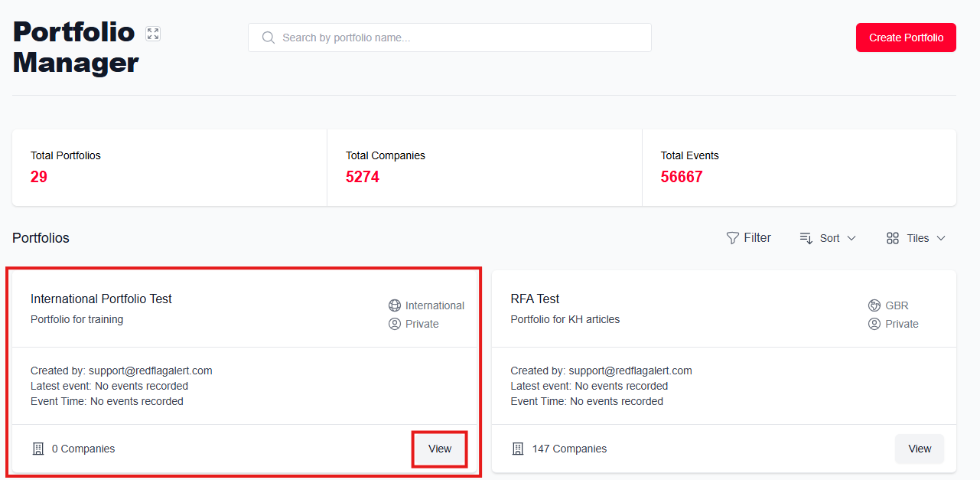Click the globe icon next to International
980x480 pixels.
coord(395,305)
